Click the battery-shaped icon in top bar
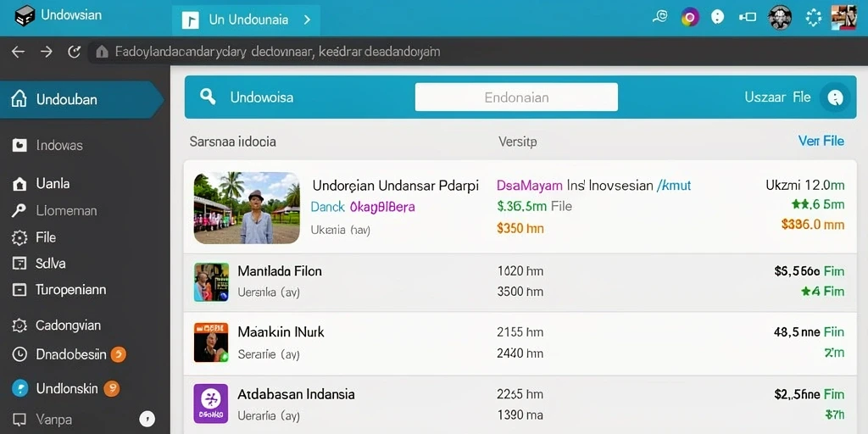The image size is (868, 434). 748,18
